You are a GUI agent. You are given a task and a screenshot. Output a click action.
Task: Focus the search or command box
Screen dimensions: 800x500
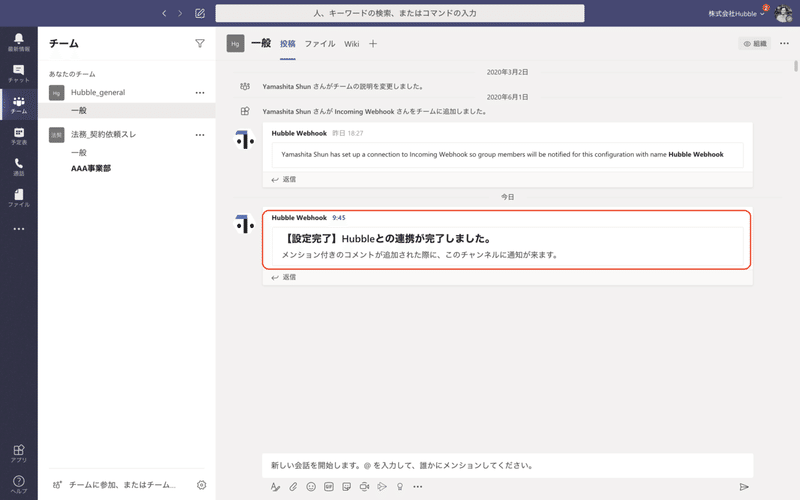(x=399, y=13)
